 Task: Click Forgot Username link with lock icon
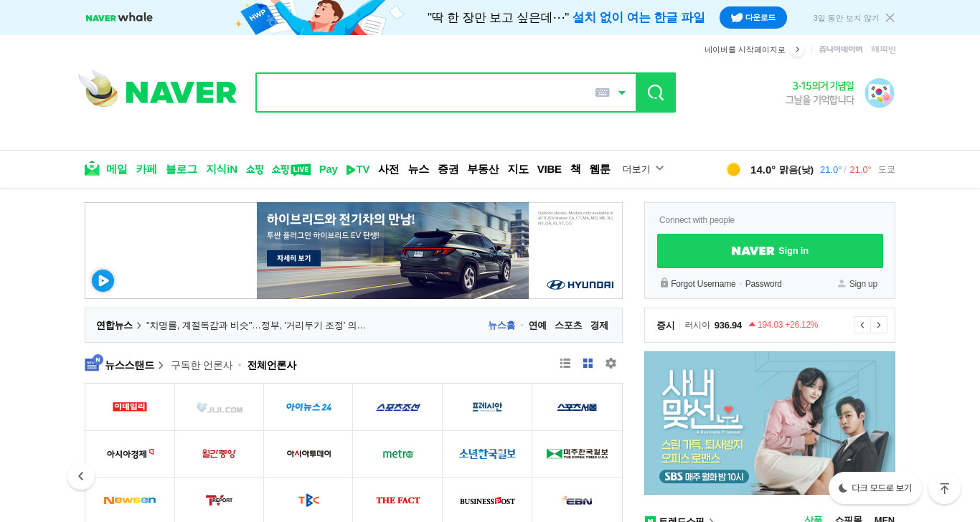point(697,284)
